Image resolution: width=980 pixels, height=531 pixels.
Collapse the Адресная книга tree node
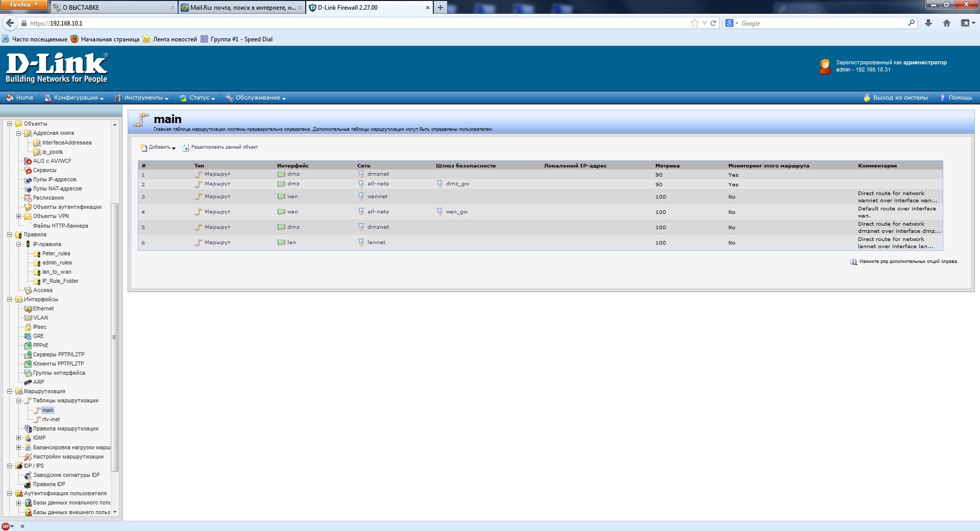pos(18,133)
